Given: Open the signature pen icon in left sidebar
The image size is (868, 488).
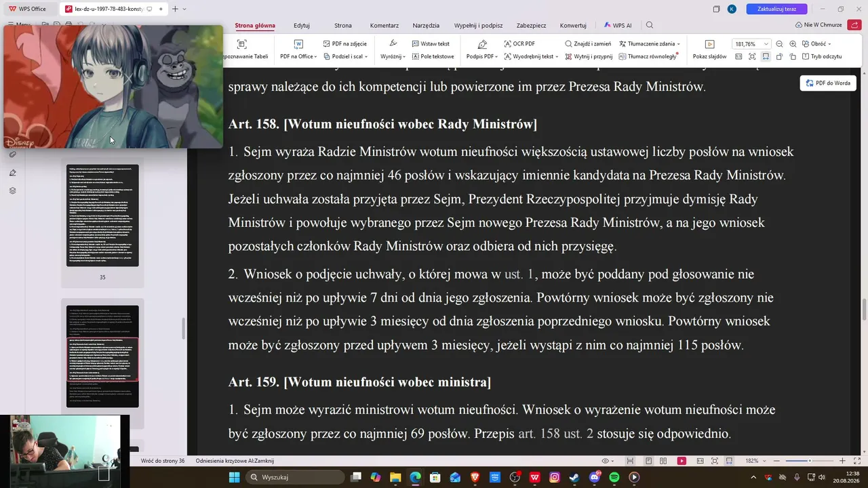Looking at the screenshot, I should (12, 173).
